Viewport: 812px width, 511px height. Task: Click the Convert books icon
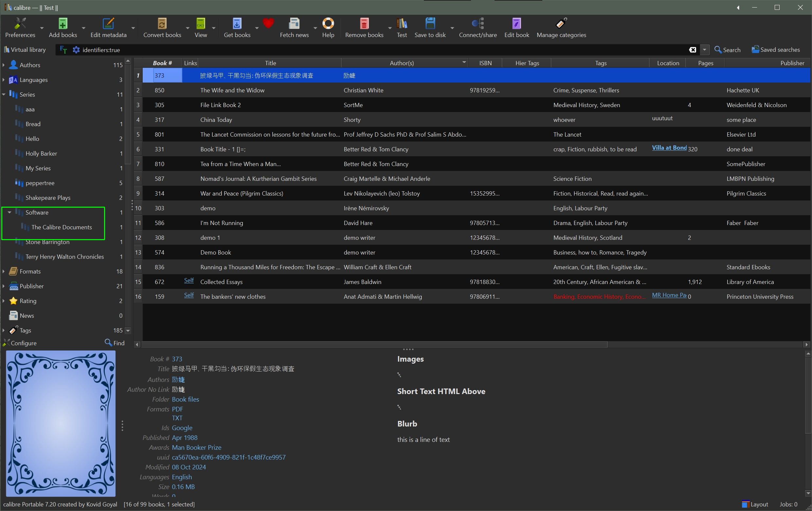click(x=162, y=24)
